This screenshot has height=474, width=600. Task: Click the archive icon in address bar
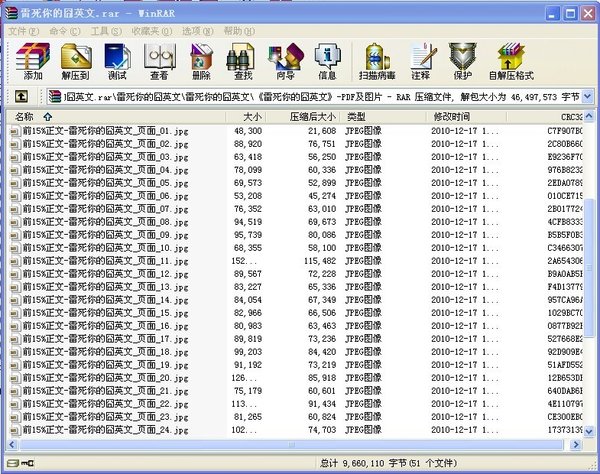(x=55, y=97)
